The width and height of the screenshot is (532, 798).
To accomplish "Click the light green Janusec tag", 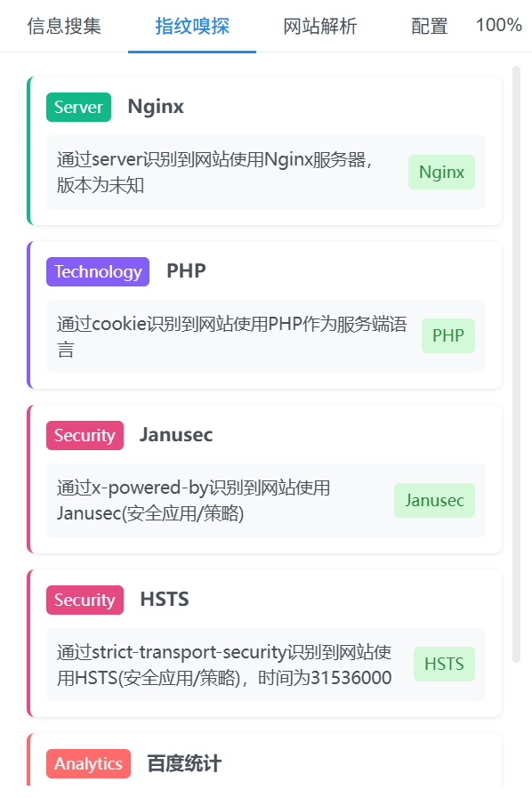I will pyautogui.click(x=434, y=500).
